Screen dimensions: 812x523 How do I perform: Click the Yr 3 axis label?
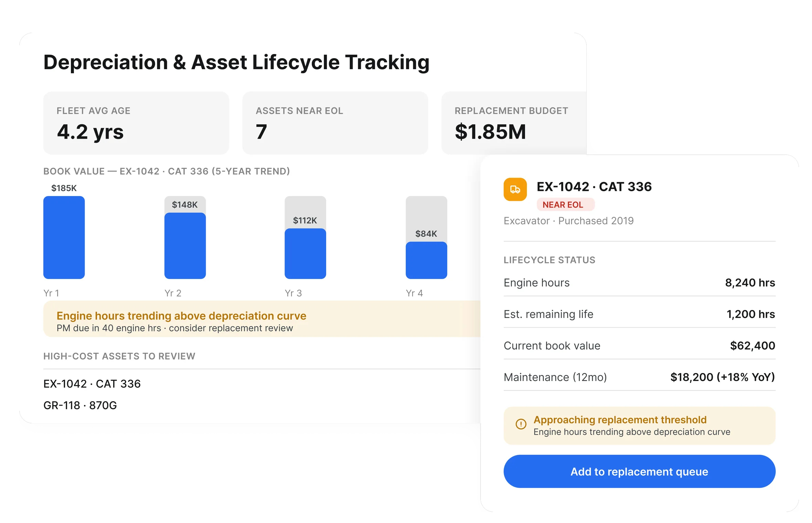pos(293,293)
